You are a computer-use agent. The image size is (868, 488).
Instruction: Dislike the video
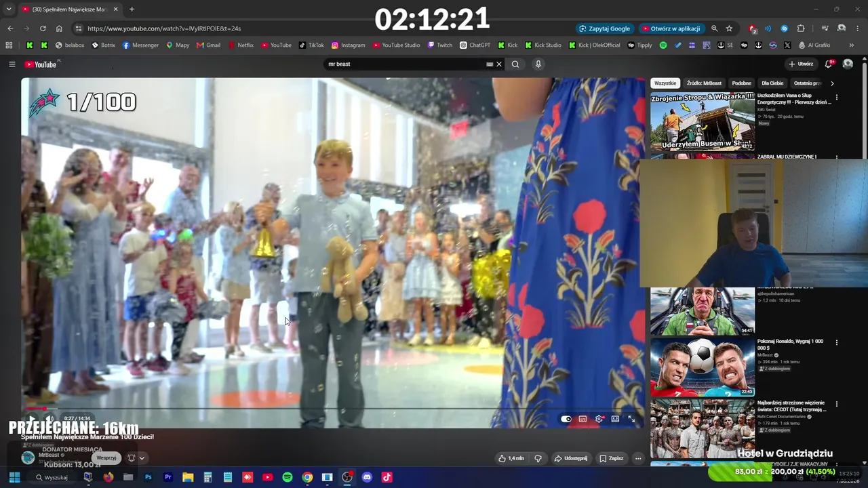pyautogui.click(x=538, y=458)
